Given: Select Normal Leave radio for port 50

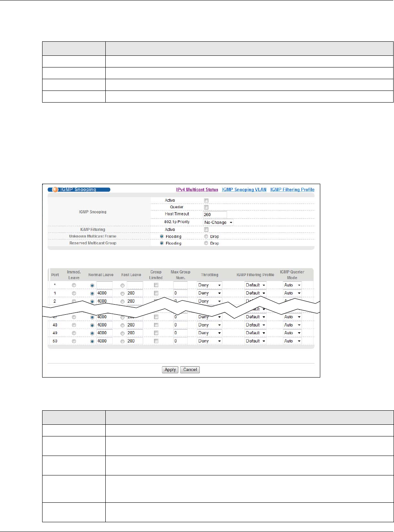Looking at the screenshot, I should click(92, 341).
